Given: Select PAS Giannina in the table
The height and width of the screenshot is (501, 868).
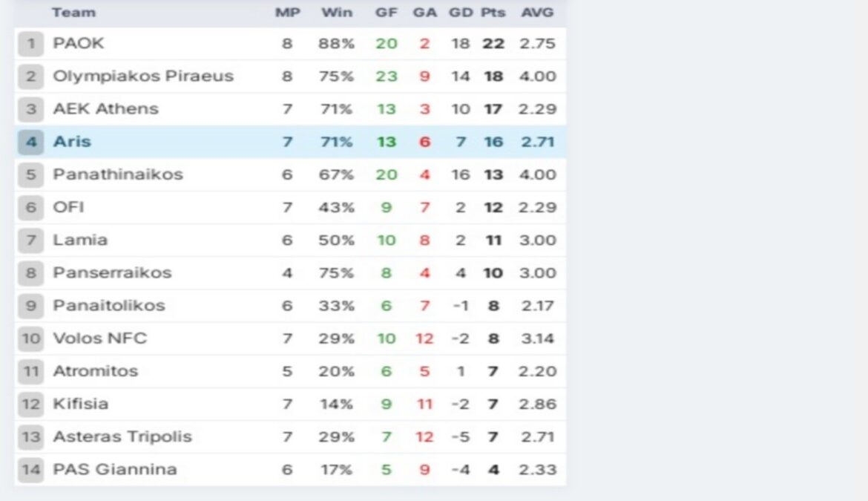Looking at the screenshot, I should 115,469.
